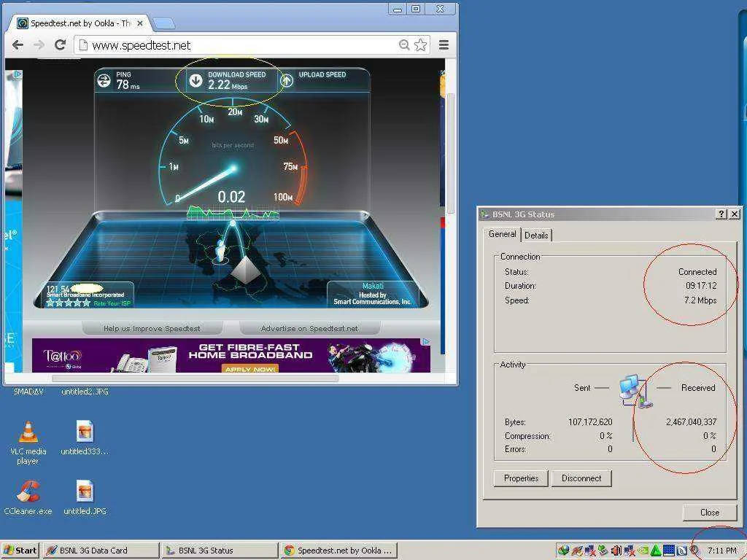Close the BSNL 3G Status dialog with Close button
The height and width of the screenshot is (560, 747).
[709, 513]
